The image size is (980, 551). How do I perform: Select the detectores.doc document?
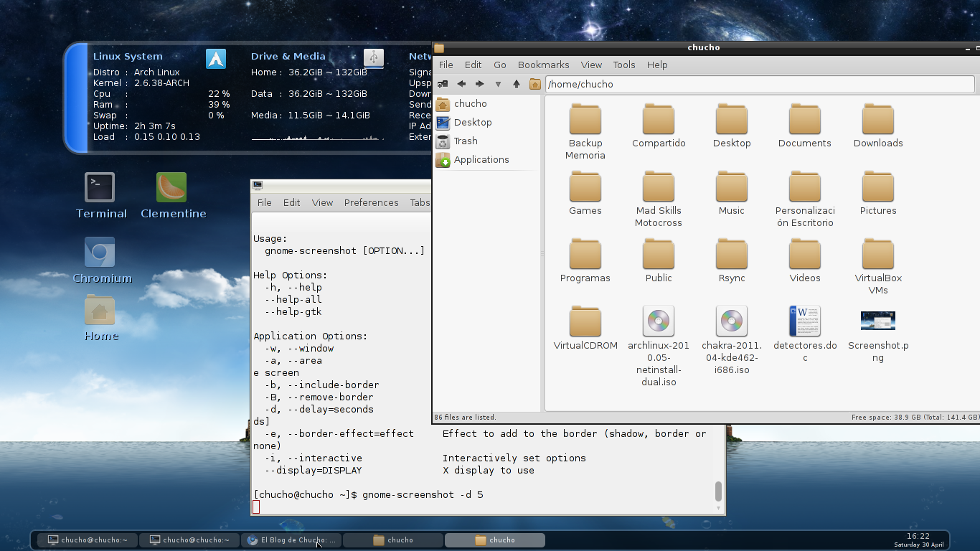[805, 334]
